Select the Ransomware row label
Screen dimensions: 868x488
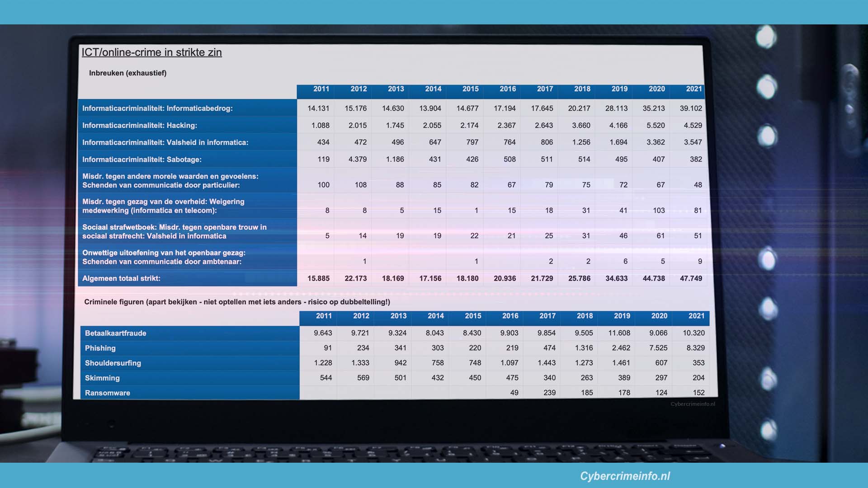(108, 393)
